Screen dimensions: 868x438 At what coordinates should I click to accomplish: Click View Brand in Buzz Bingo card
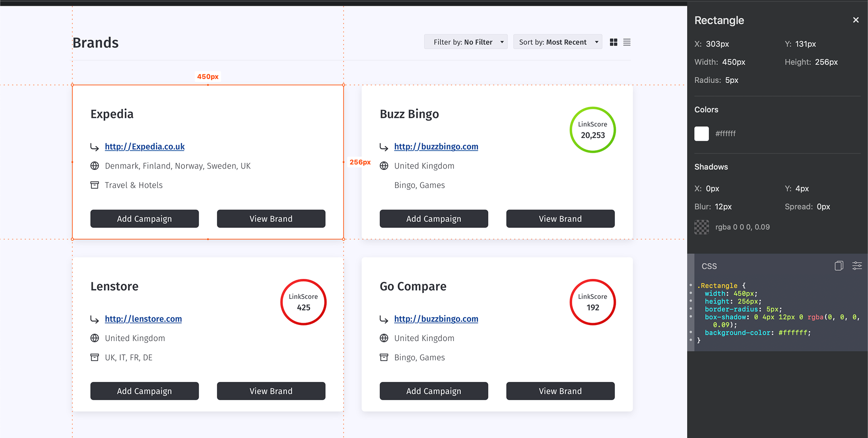click(x=561, y=219)
